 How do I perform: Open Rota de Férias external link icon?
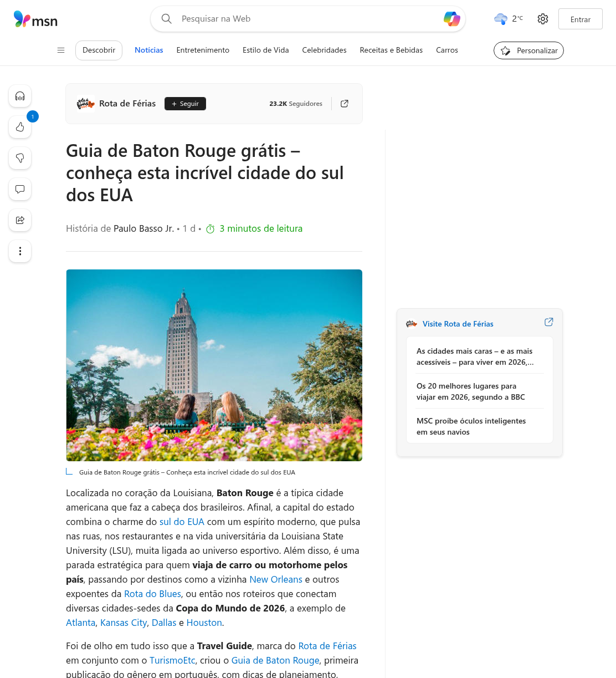click(345, 104)
